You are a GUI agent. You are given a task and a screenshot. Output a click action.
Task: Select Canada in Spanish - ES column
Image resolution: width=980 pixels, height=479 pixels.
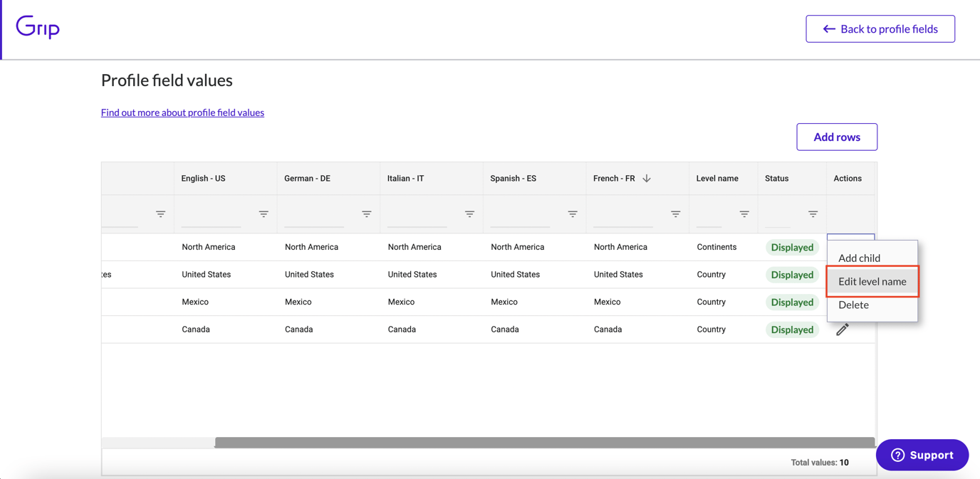pyautogui.click(x=505, y=330)
